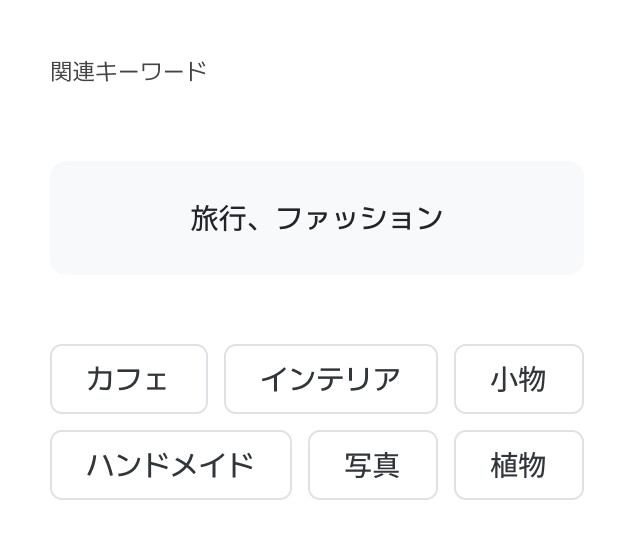Choose the ハンドメイド keyword chip
Image resolution: width=634 pixels, height=560 pixels.
tap(170, 465)
